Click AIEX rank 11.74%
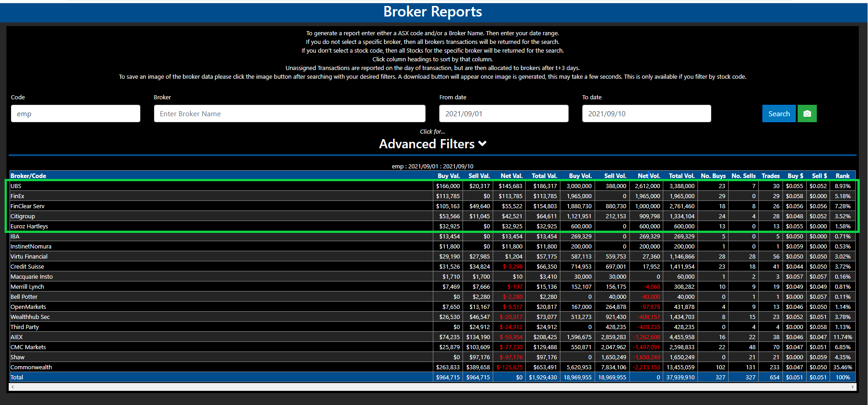 pos(842,337)
